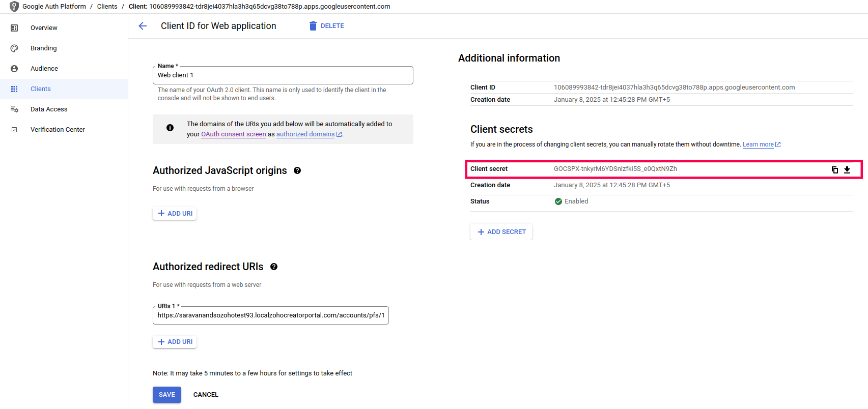Viewport: 868px width, 409px height.
Task: Save the client settings
Action: (167, 395)
